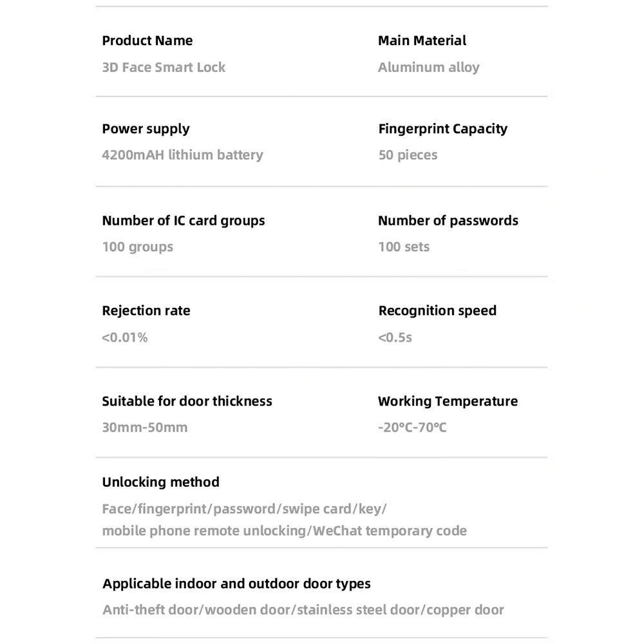Viewport: 644px width, 644px height.
Task: Click the Fingerprint Capacity heading
Action: coord(442,129)
